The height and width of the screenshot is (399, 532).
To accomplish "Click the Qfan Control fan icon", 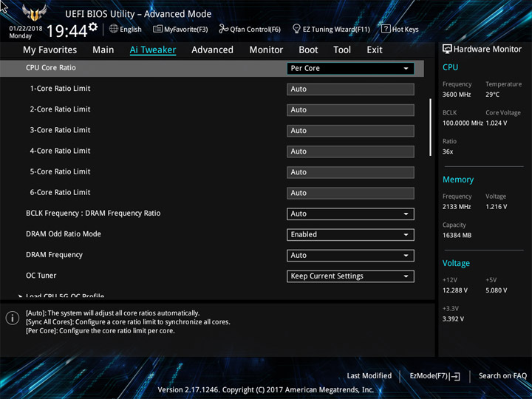I will pyautogui.click(x=223, y=29).
